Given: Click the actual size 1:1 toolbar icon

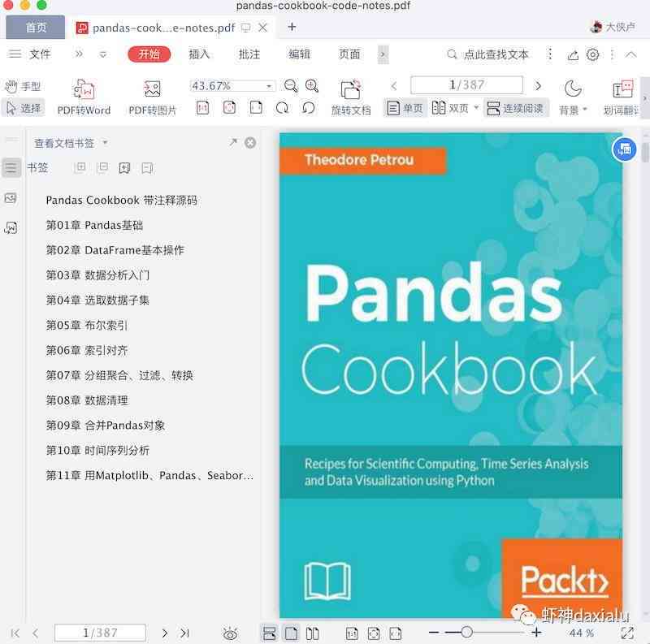Looking at the screenshot, I should (202, 108).
